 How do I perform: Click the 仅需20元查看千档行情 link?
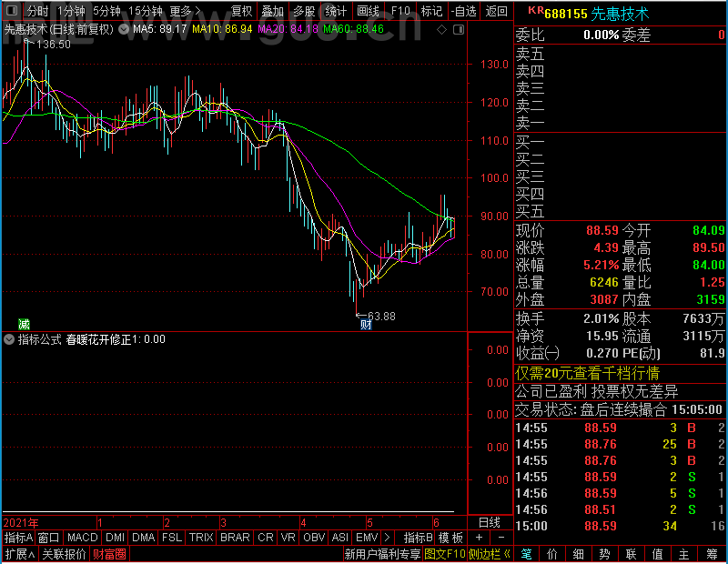tap(587, 373)
